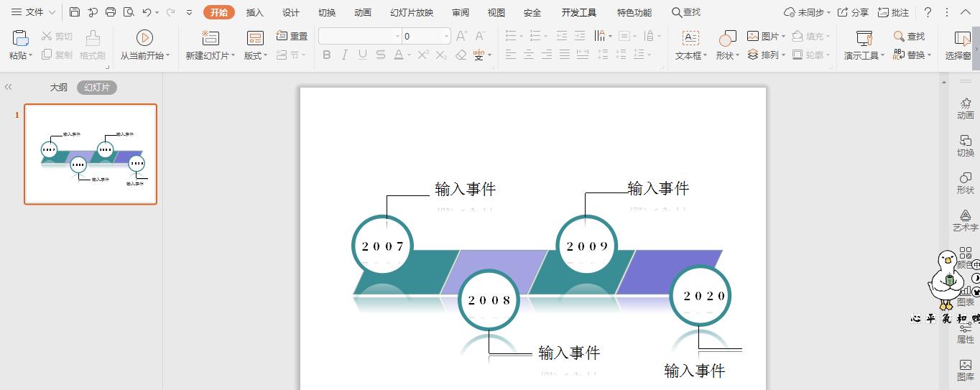Image resolution: width=980 pixels, height=390 pixels.
Task: Expand the Picture (图片) dropdown
Action: click(783, 36)
